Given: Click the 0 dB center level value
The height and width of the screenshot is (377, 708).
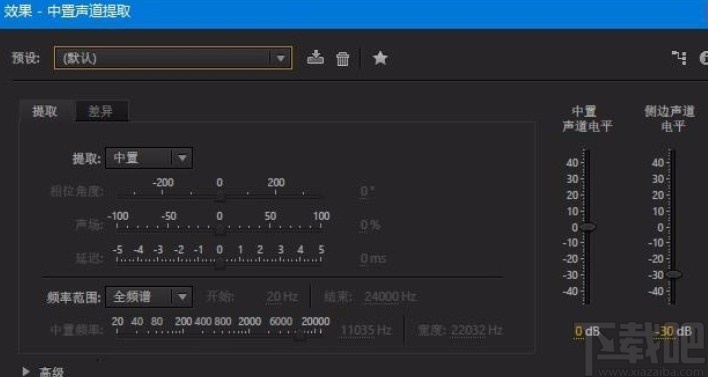Looking at the screenshot, I should pos(587,331).
